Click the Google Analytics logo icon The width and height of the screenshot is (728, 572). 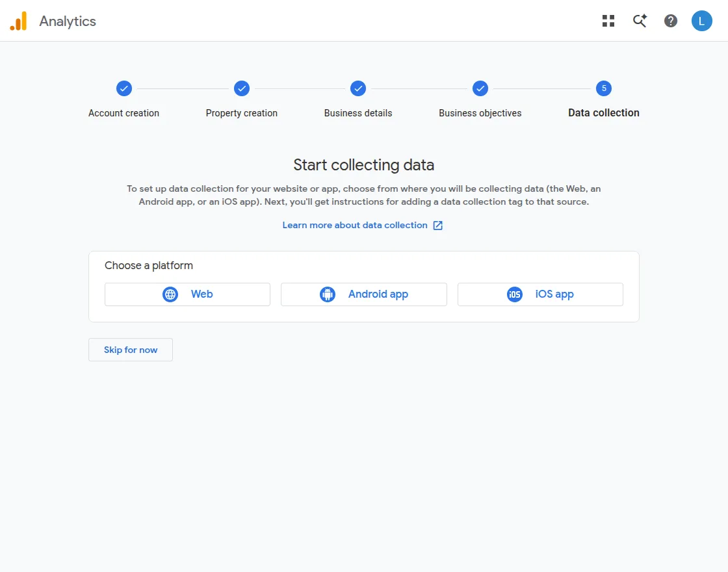click(x=19, y=21)
